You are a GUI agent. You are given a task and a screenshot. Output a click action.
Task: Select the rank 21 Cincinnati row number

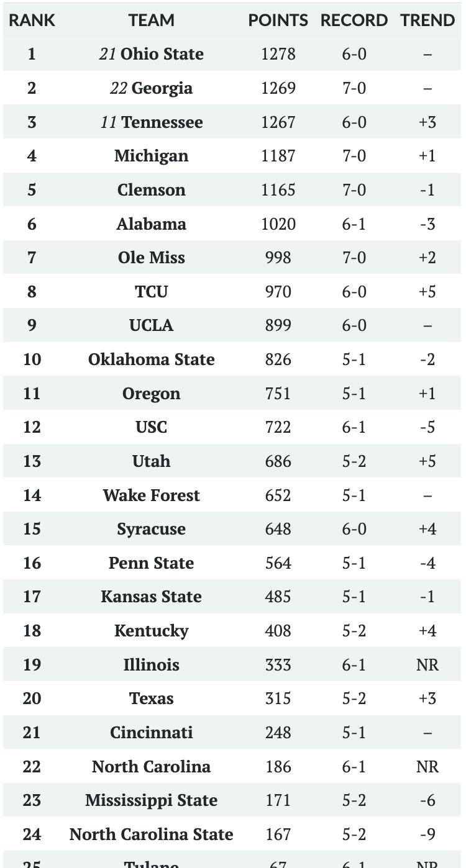(32, 733)
